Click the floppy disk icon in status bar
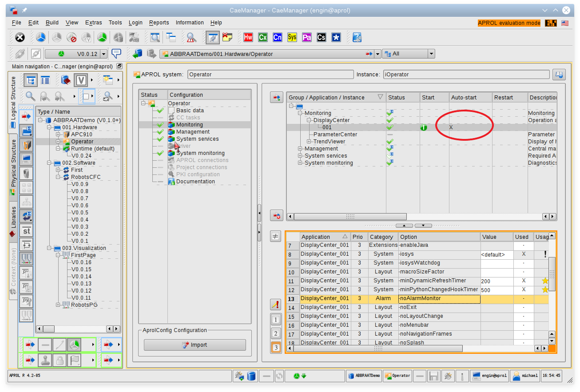The height and width of the screenshot is (392, 580). [x=433, y=376]
